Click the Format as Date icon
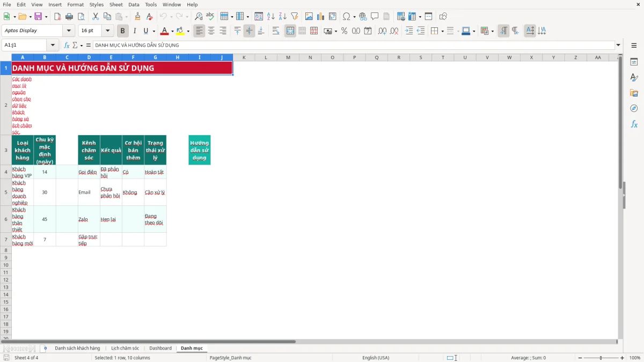644x362 pixels. pyautogui.click(x=368, y=31)
